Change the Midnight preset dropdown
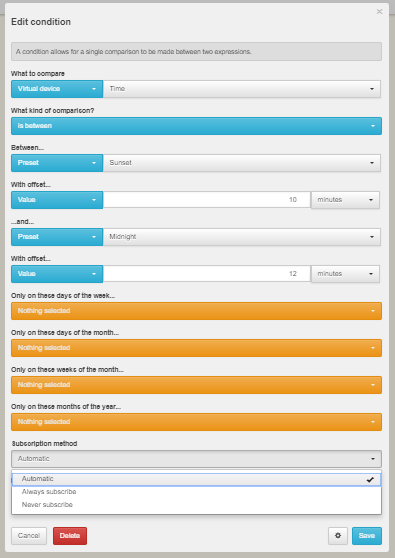The image size is (395, 558). click(x=242, y=237)
